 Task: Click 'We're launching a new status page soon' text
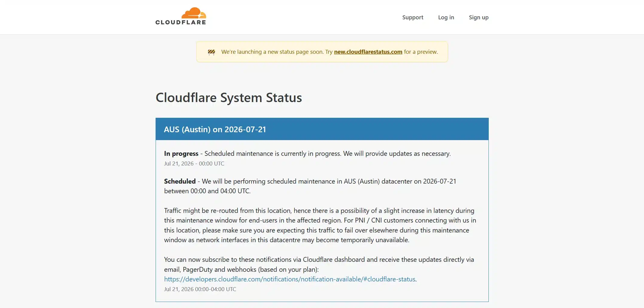[273, 52]
